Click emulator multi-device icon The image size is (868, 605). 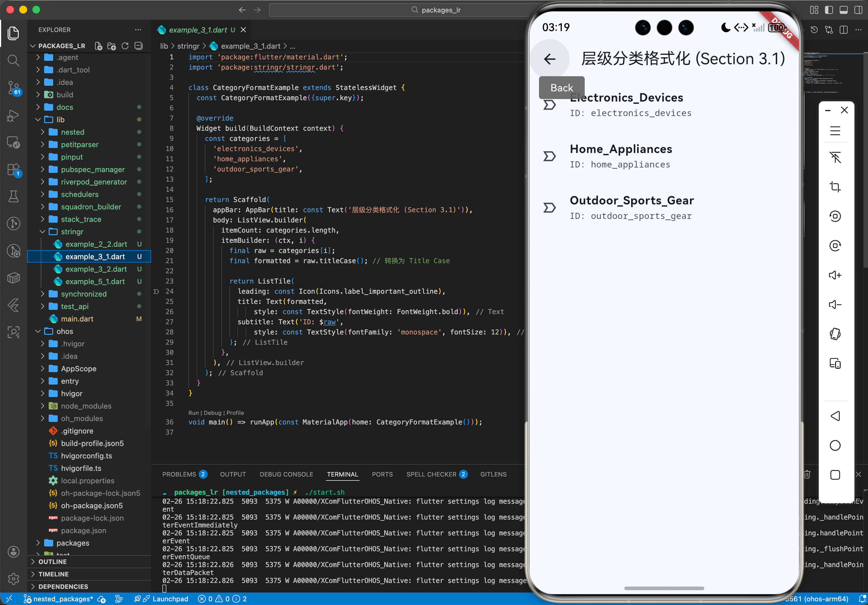[835, 363]
